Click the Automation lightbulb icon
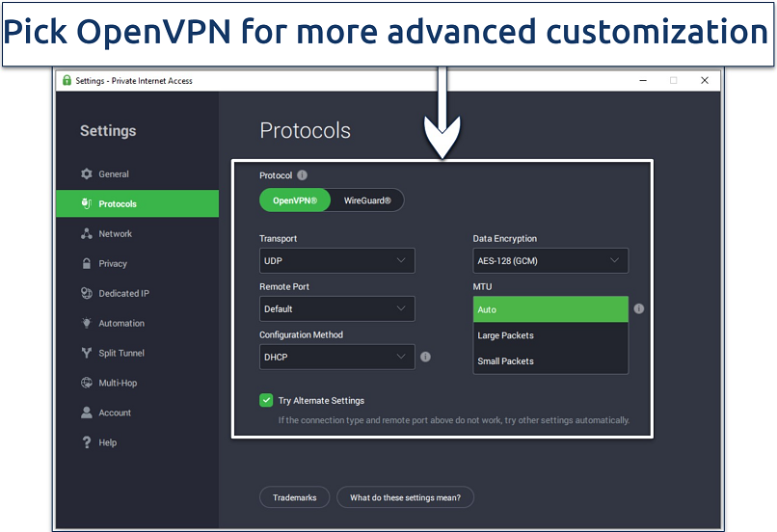The image size is (777, 532). tap(86, 323)
